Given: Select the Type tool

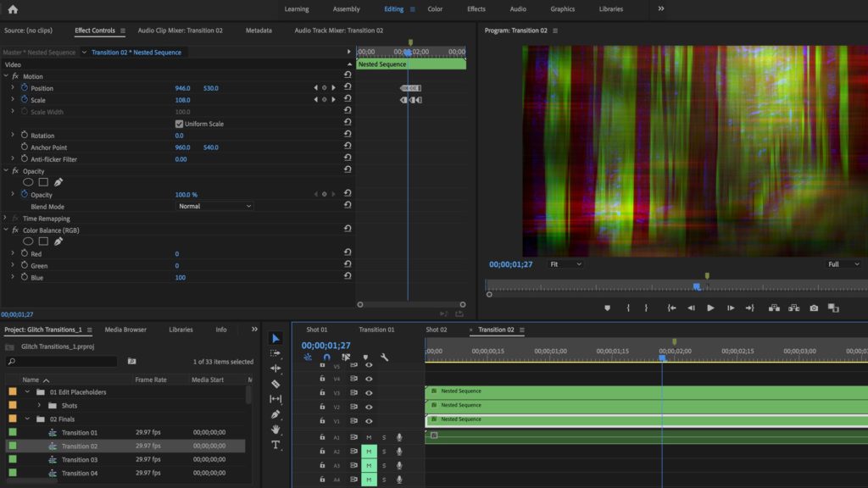Looking at the screenshot, I should coord(275,445).
